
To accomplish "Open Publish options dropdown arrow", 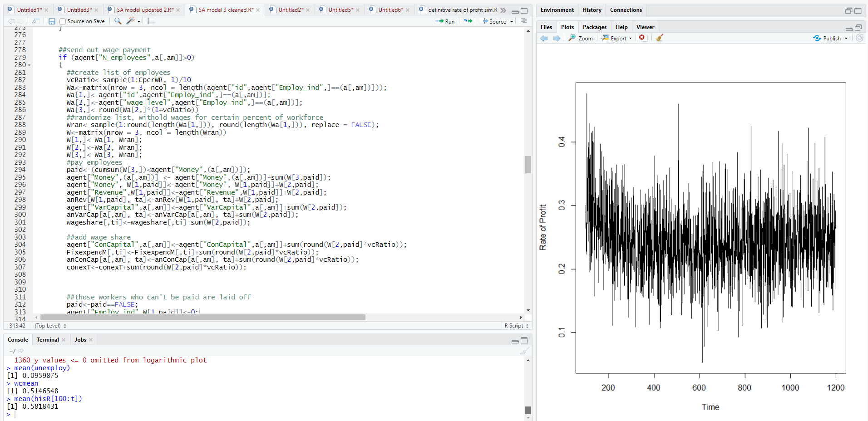I will pyautogui.click(x=846, y=39).
